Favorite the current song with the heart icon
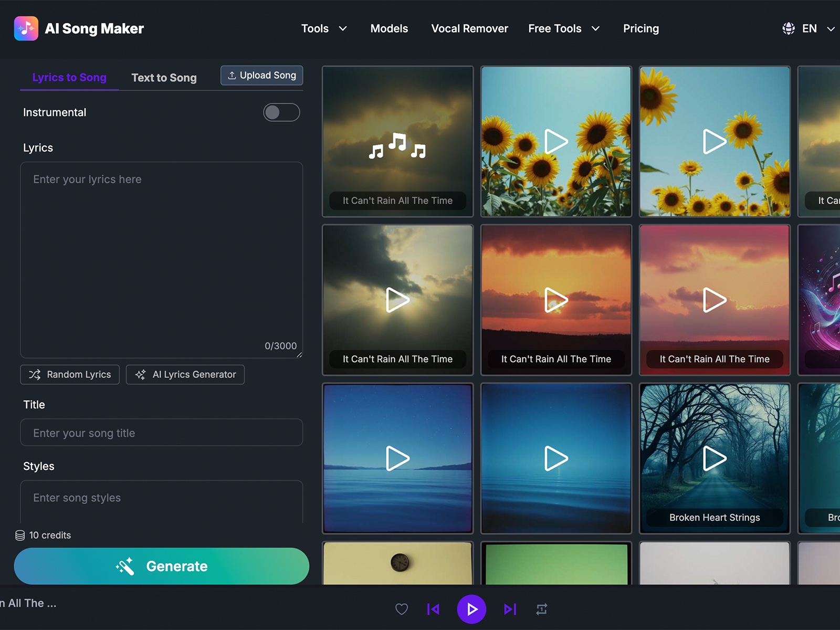 click(402, 609)
